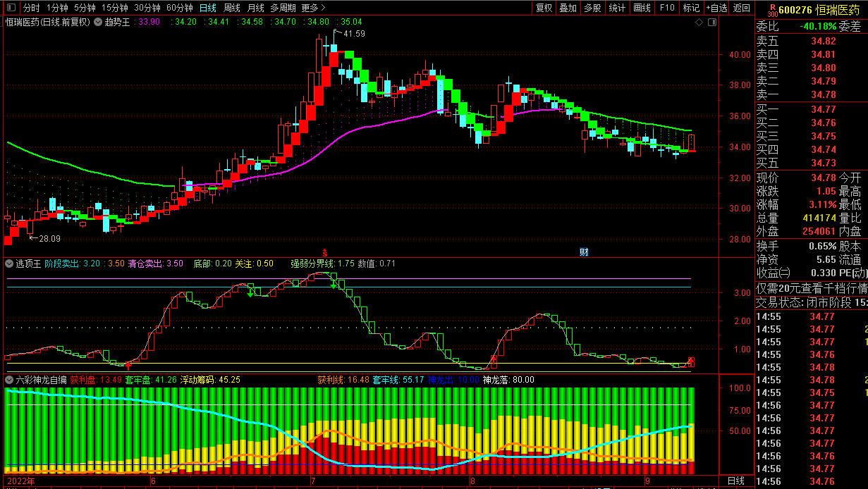Select the 30分钟 period tab
868x489 pixels.
coord(147,8)
